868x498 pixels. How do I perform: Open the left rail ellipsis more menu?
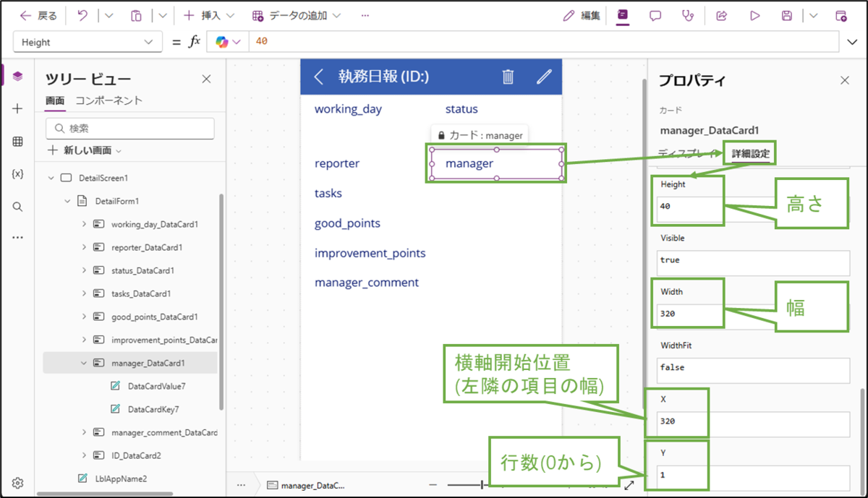[18, 238]
